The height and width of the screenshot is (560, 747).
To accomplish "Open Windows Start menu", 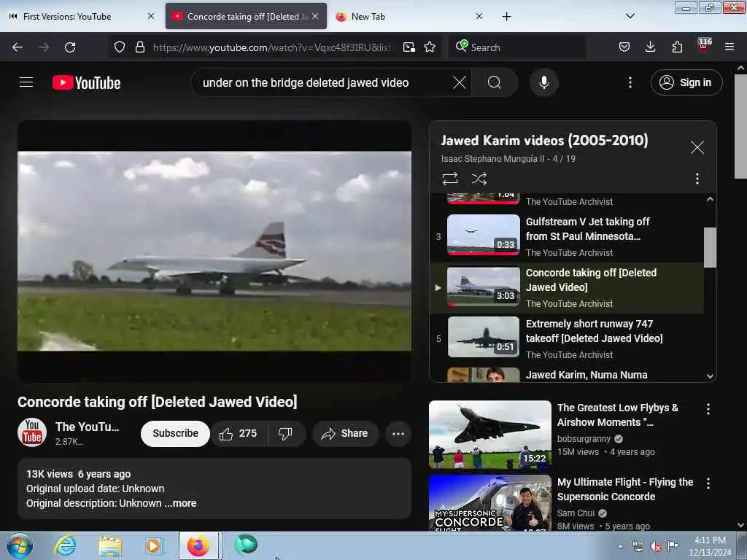I will pos(19,545).
